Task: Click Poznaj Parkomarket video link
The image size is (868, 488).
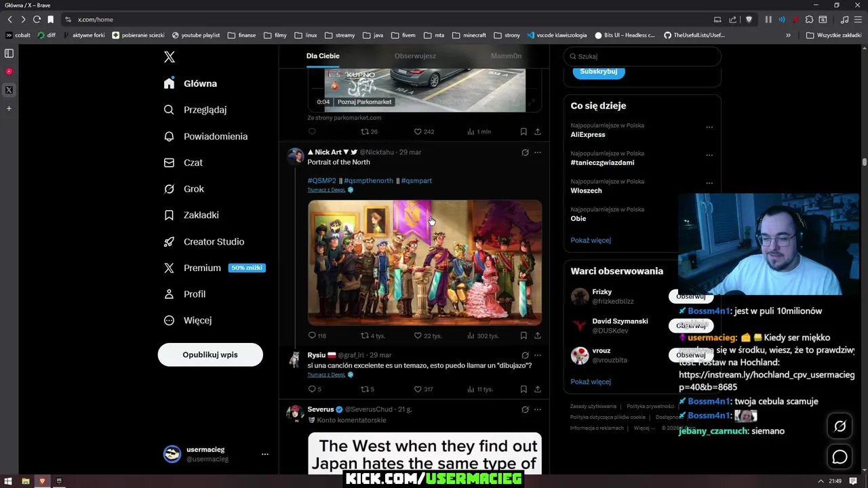Action: (364, 102)
